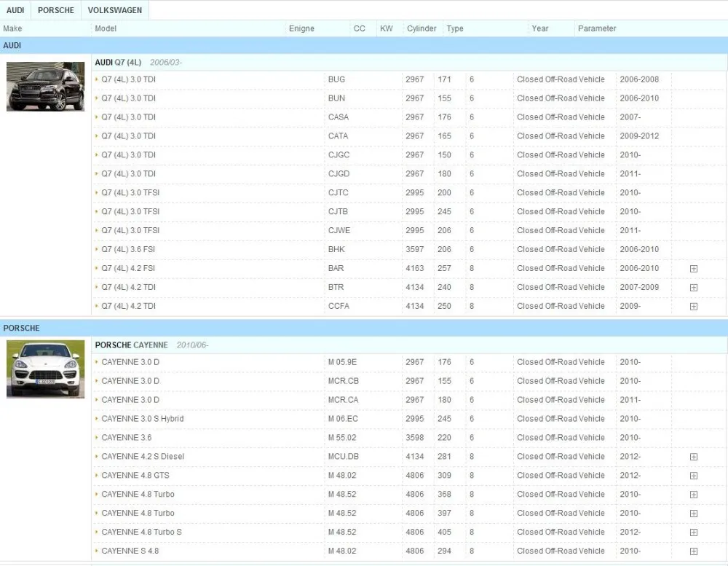Open the CAYENNE 3.6 model
Viewport: 728px width, 566px height.
(x=126, y=438)
